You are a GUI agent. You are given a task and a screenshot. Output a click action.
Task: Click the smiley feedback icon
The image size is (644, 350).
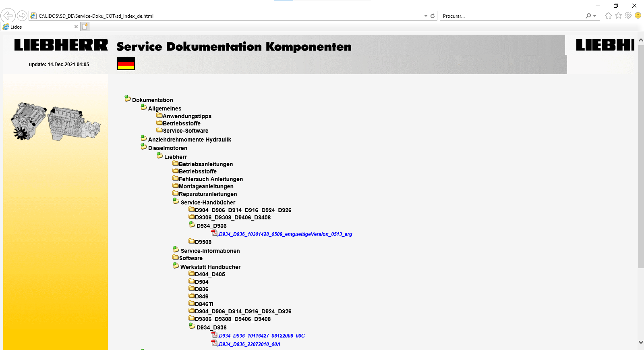click(x=638, y=15)
